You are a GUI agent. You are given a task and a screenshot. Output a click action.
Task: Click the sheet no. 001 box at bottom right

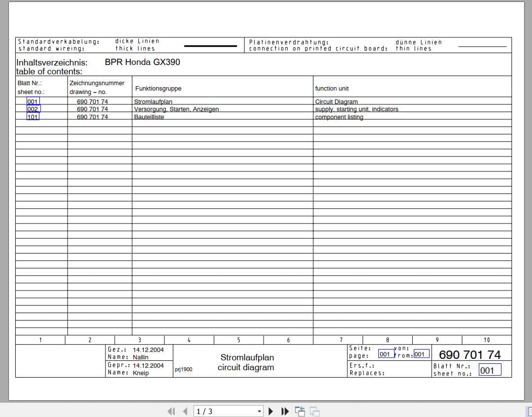click(490, 370)
